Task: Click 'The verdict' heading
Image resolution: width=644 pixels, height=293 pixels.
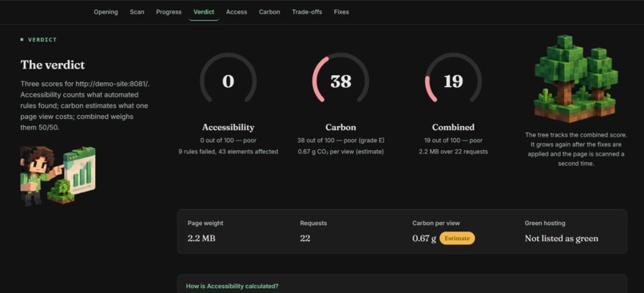Action: 53,65
